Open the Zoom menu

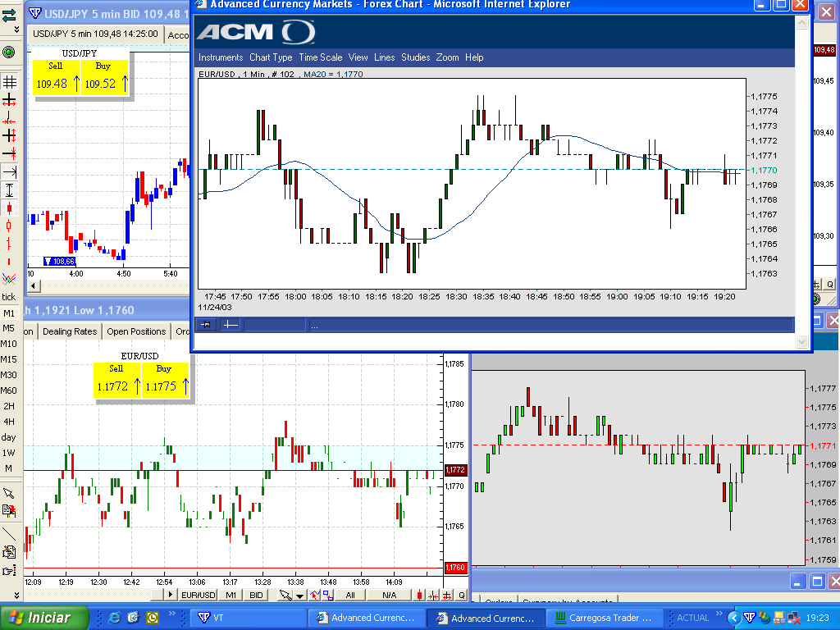[447, 57]
